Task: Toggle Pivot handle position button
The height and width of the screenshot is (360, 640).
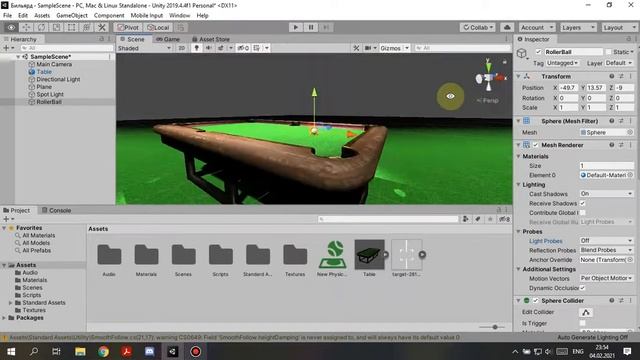Action: (128, 27)
